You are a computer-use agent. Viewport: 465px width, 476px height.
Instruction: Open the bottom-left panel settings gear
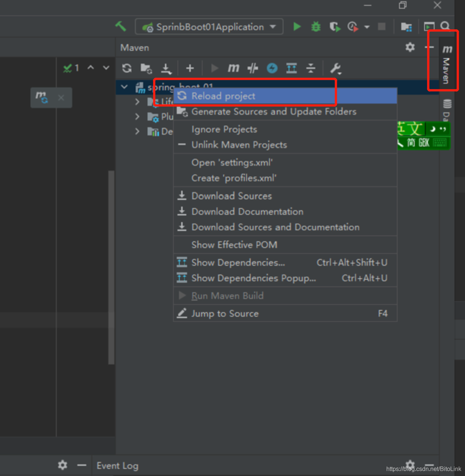(62, 465)
